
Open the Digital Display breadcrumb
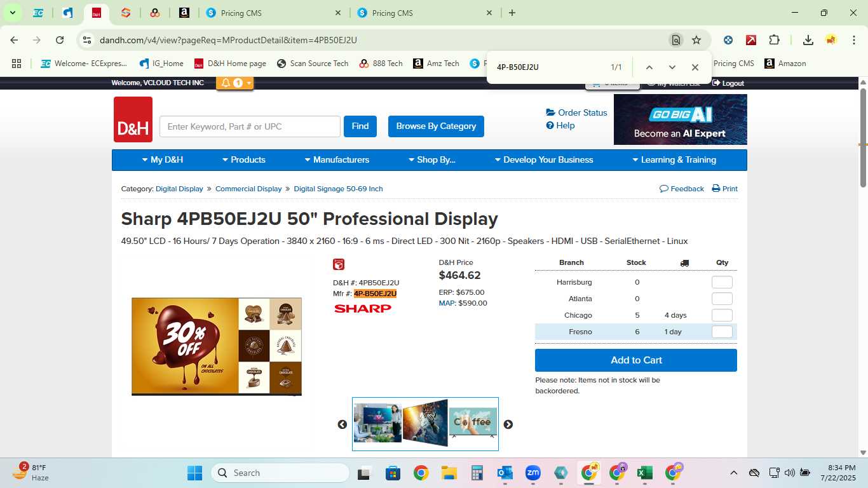[x=179, y=189]
